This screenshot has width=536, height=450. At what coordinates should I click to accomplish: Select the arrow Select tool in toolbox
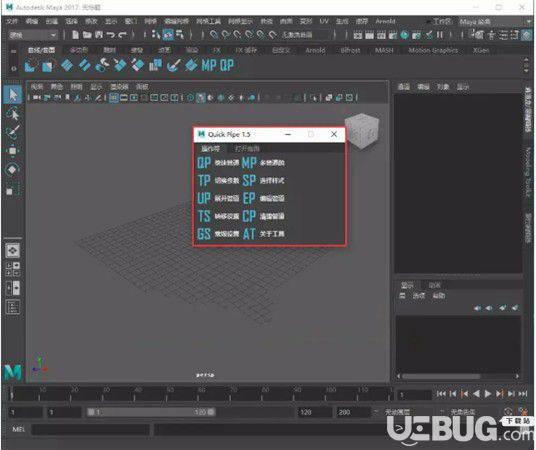pyautogui.click(x=13, y=94)
